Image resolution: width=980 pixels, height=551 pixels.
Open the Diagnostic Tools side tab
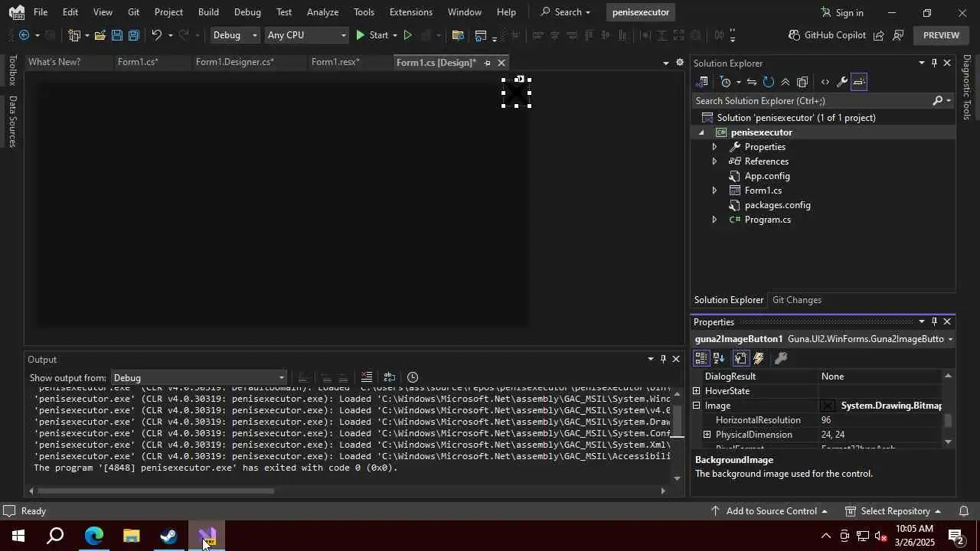967,86
